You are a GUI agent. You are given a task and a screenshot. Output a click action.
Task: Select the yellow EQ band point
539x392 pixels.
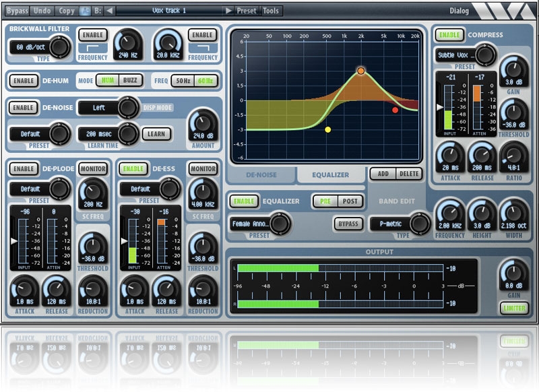(328, 129)
